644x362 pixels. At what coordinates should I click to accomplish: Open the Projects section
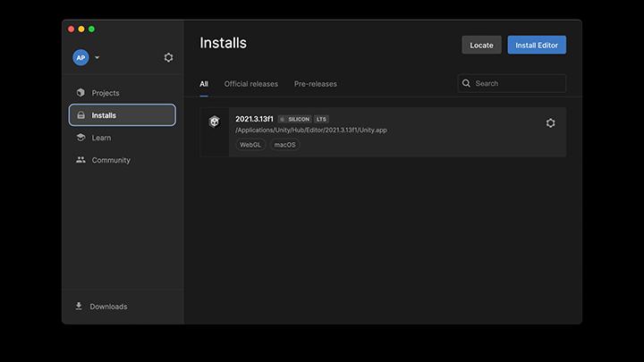[122, 93]
